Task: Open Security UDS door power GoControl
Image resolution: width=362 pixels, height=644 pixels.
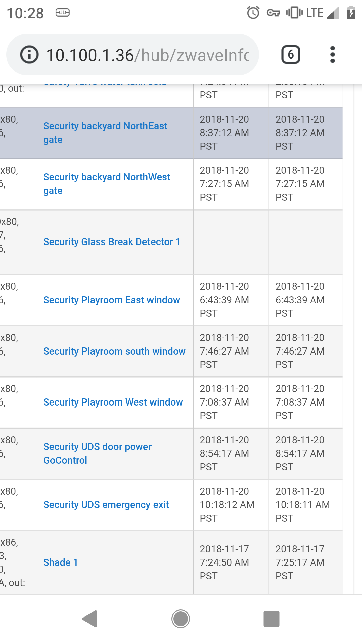Action: (97, 453)
